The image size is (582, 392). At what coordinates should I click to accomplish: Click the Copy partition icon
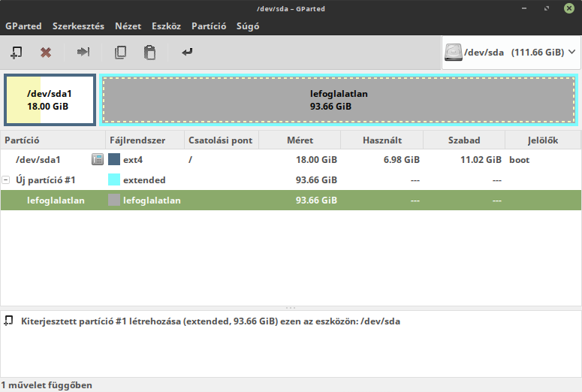coord(120,53)
